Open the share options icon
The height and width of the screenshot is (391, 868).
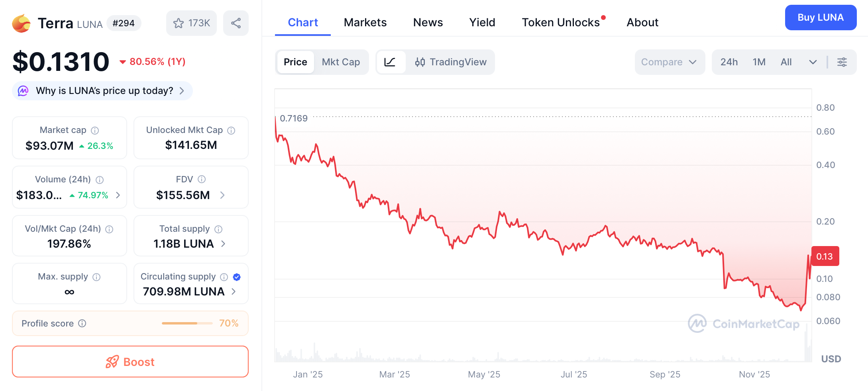pos(236,23)
